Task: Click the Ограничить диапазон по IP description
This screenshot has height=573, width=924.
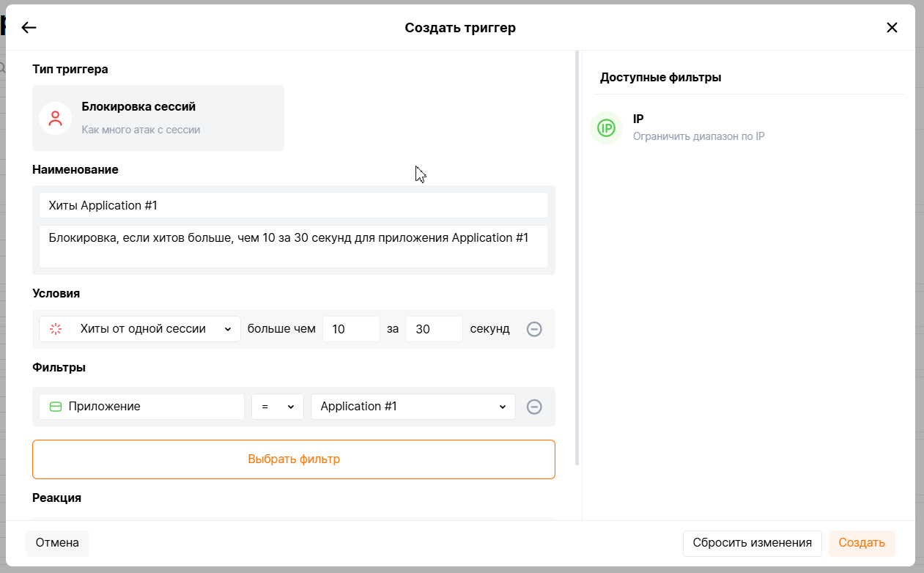Action: (x=698, y=136)
